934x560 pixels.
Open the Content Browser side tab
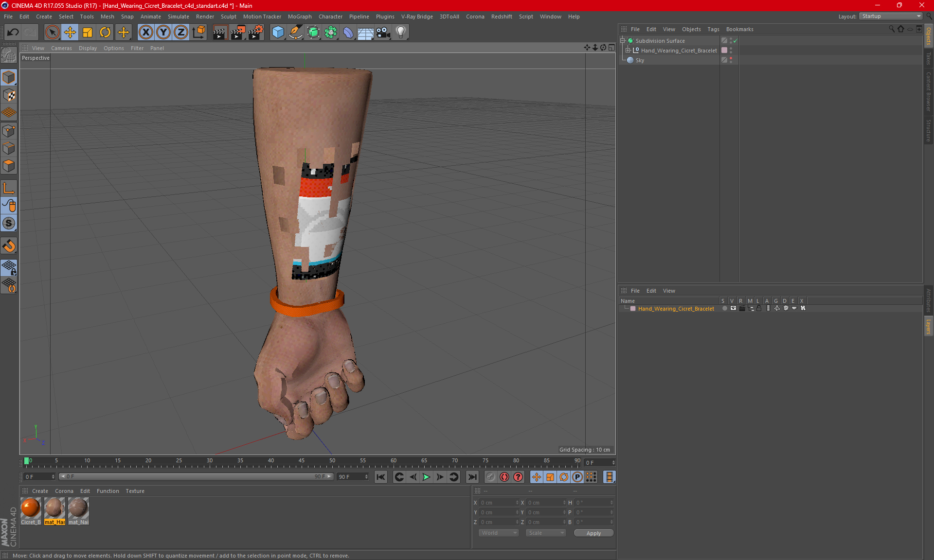coord(929,91)
